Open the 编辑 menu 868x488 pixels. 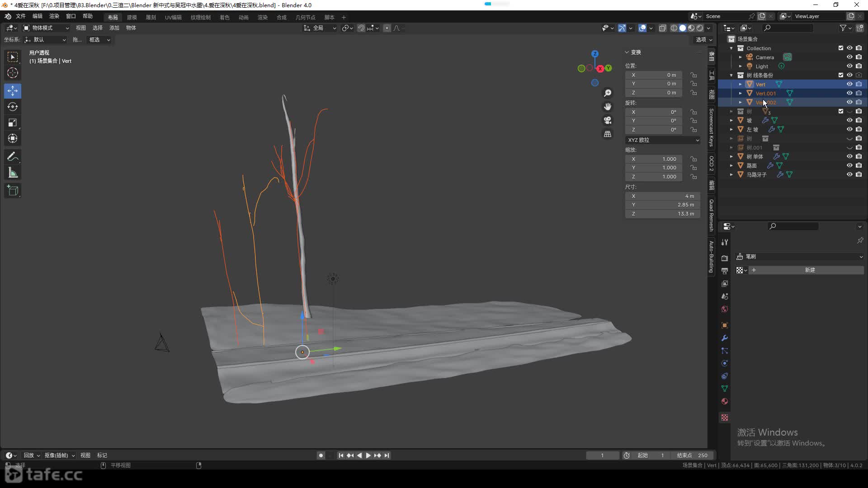(x=38, y=16)
